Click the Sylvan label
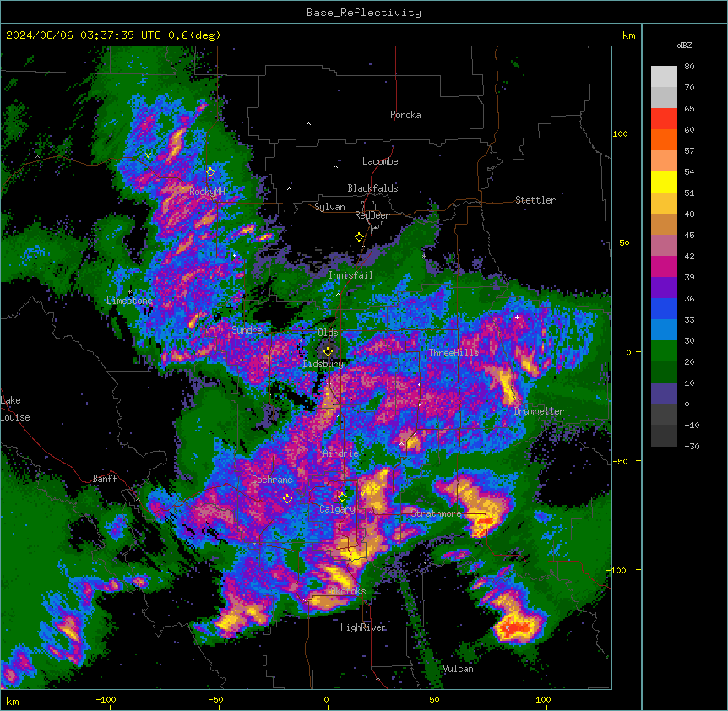 coord(329,207)
